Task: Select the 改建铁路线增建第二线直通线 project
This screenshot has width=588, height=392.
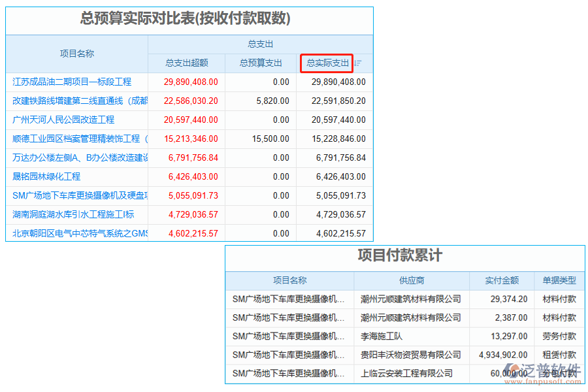Action: pyautogui.click(x=74, y=101)
